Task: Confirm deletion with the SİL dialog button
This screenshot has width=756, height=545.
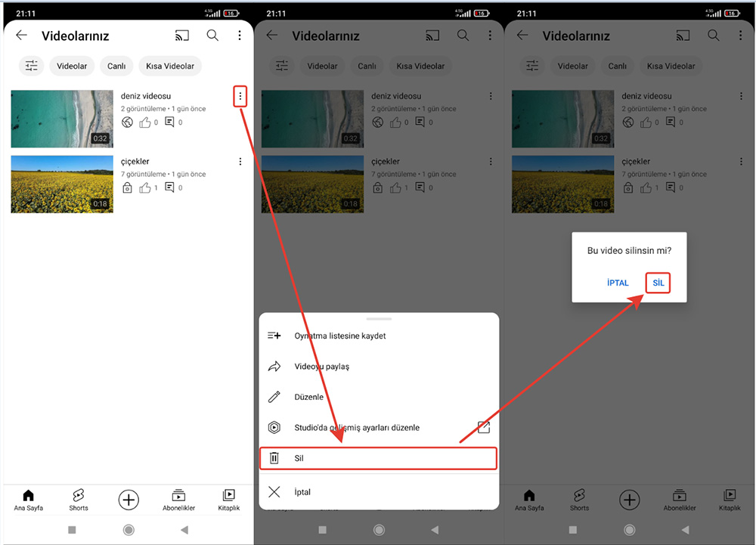Action: click(658, 283)
